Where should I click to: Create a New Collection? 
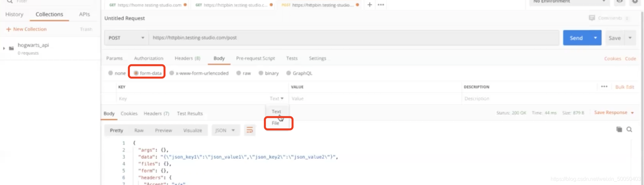tap(27, 29)
